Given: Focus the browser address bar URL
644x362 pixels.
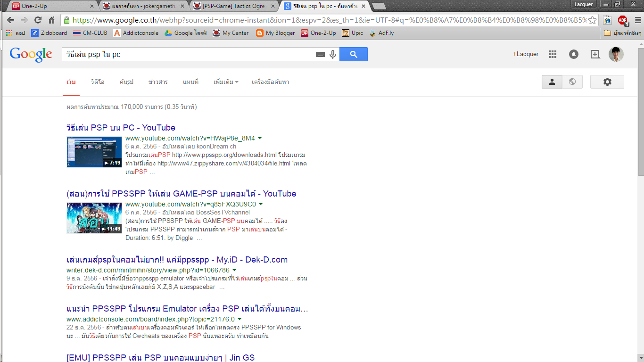Looking at the screenshot, I should [329, 20].
